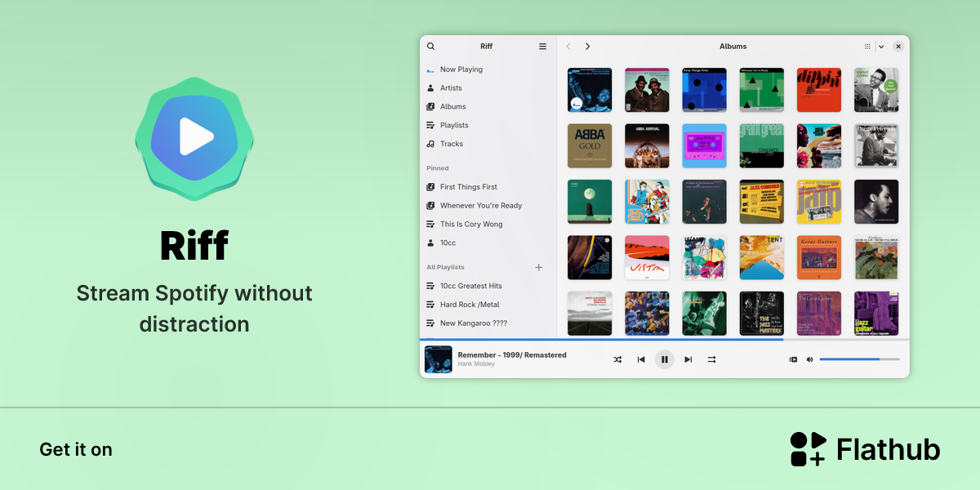Screen dimensions: 980x490
Task: Mute the volume speaker icon
Action: click(x=810, y=359)
